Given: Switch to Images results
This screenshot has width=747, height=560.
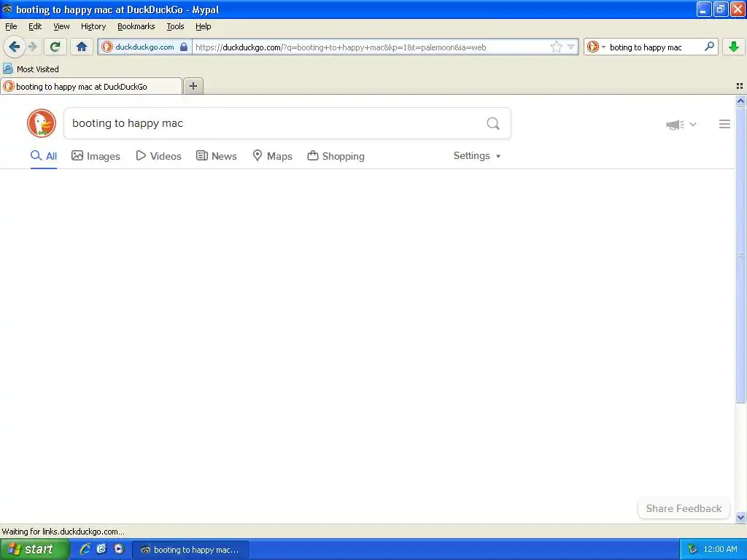Looking at the screenshot, I should [96, 156].
